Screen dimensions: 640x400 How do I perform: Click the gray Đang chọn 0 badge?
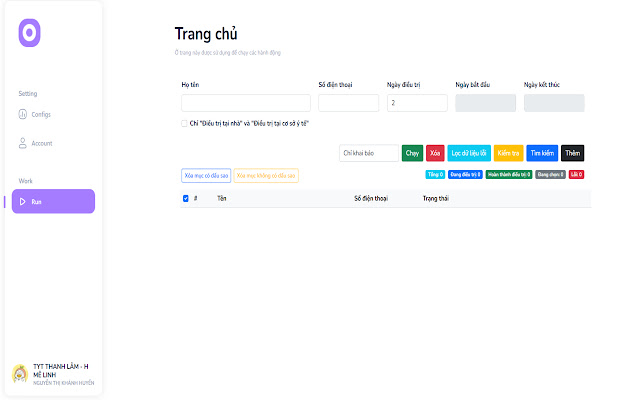pos(550,174)
